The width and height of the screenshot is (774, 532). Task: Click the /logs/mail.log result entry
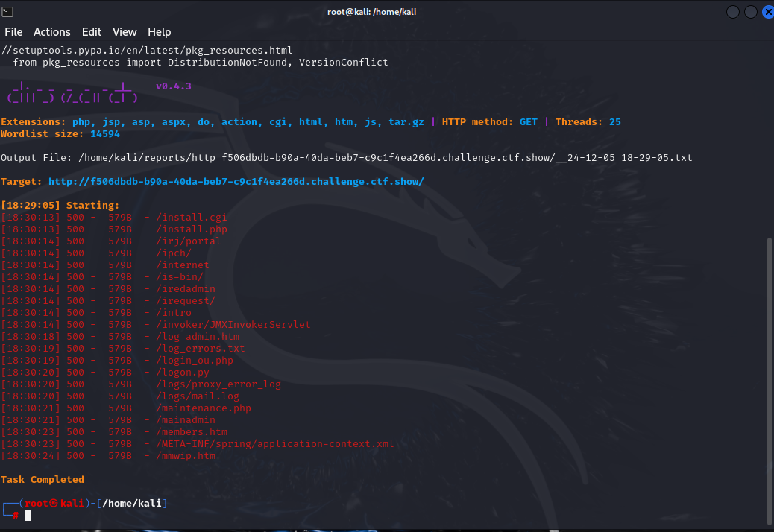tap(197, 396)
